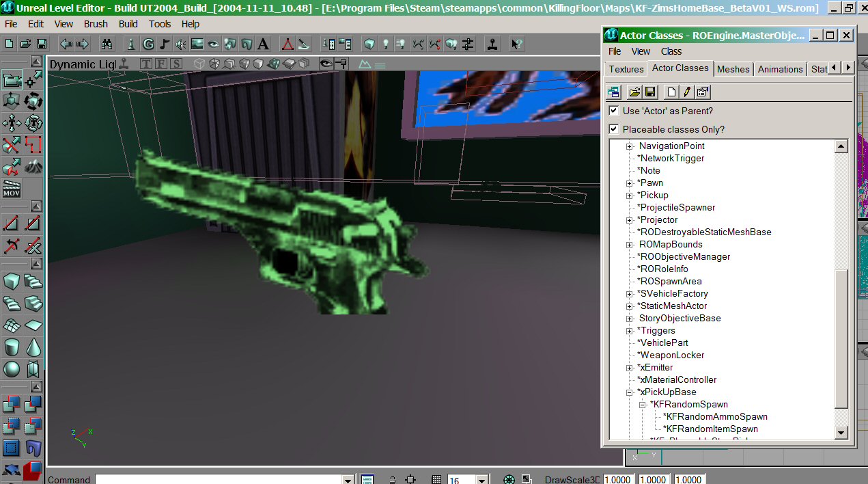Click into the Command input field

point(218,480)
